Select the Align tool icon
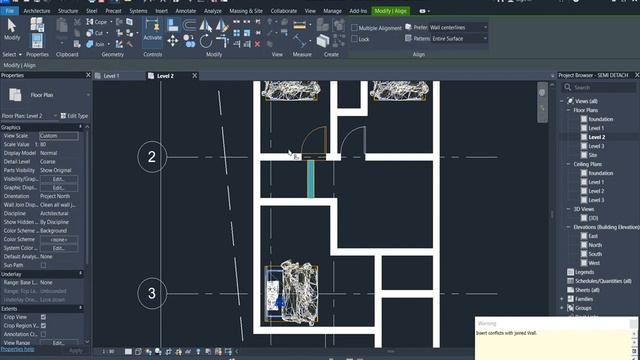This screenshot has height=360, width=640. point(173,25)
